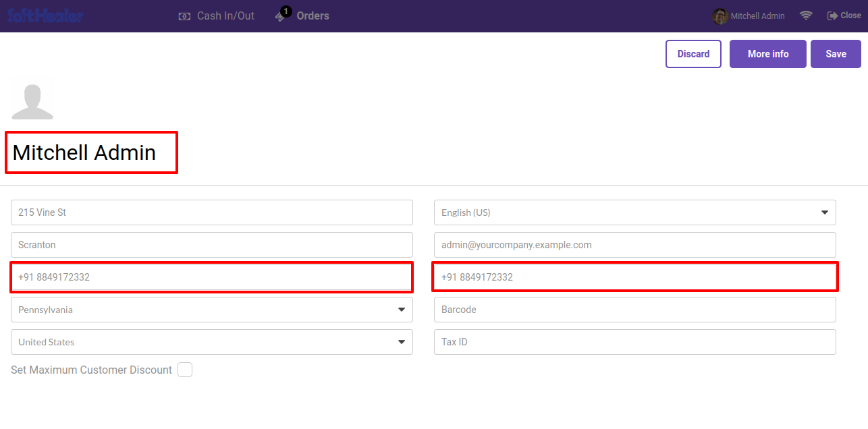
Task: Save the customer details
Action: pyautogui.click(x=836, y=54)
